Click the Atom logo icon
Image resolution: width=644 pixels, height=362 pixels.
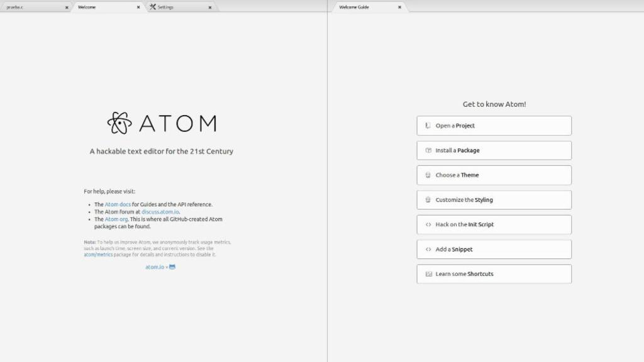[x=119, y=123]
